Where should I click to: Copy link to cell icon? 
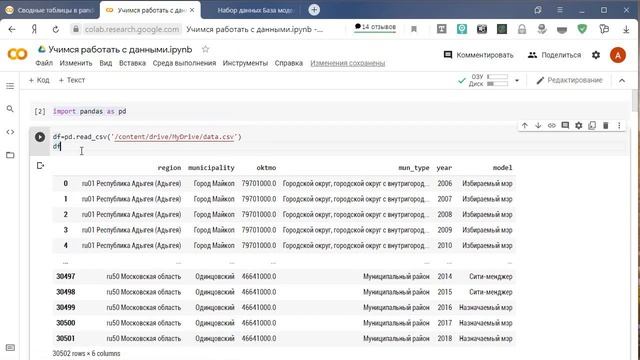coord(551,125)
